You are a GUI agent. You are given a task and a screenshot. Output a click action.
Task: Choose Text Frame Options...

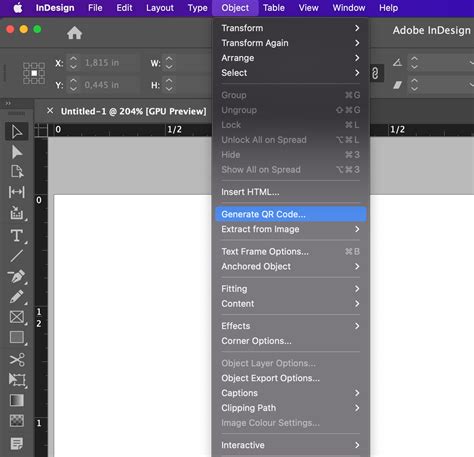(x=291, y=252)
